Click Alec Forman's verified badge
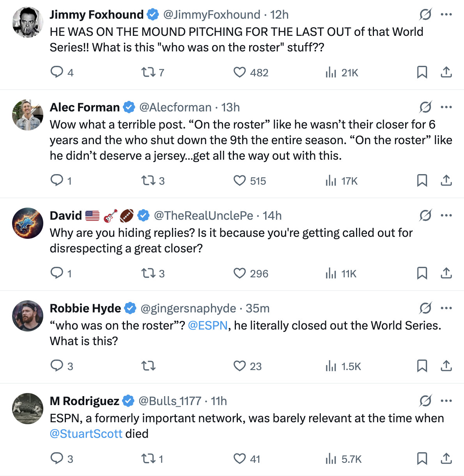Screen dimensions: 464x476 pos(128,107)
